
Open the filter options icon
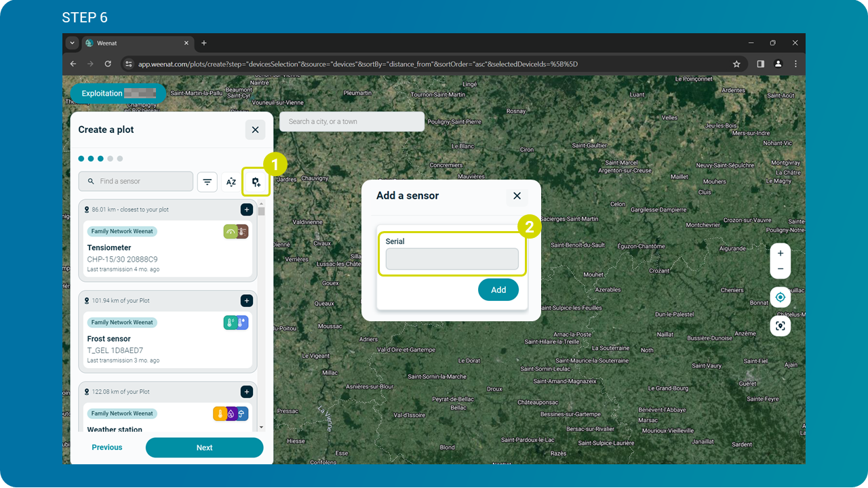(207, 182)
